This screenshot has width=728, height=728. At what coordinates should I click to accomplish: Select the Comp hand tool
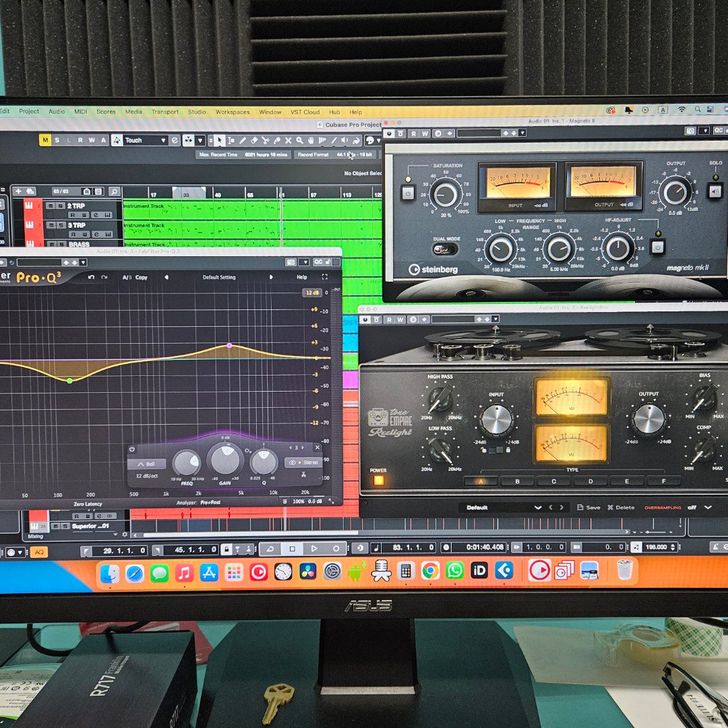click(311, 140)
